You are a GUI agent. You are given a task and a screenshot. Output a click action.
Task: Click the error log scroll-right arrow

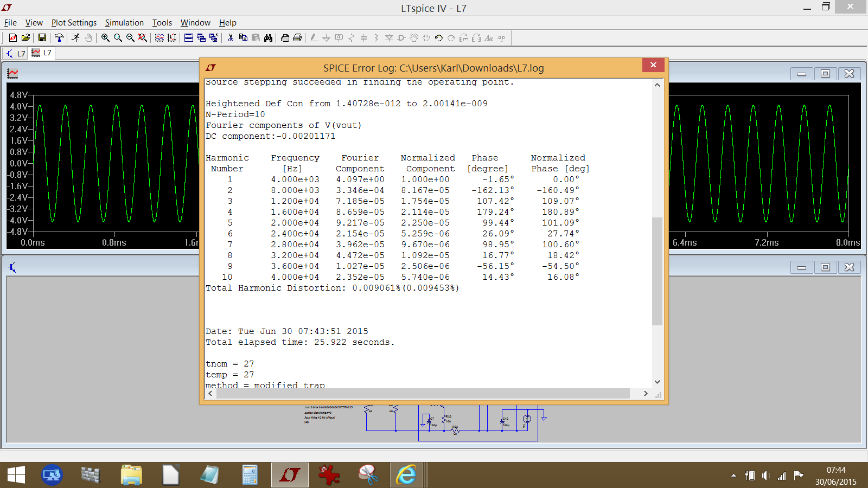click(x=646, y=394)
